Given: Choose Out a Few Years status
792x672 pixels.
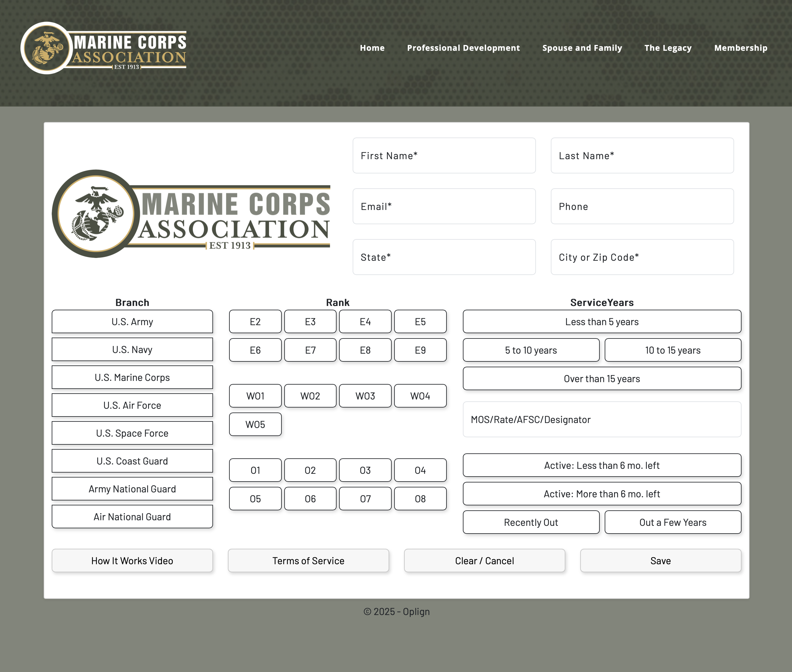Looking at the screenshot, I should coord(673,522).
